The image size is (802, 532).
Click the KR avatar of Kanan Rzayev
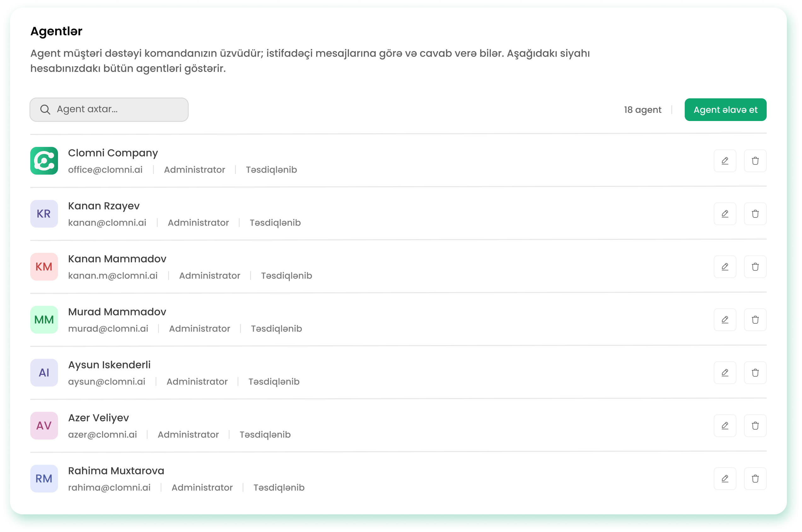(x=44, y=214)
